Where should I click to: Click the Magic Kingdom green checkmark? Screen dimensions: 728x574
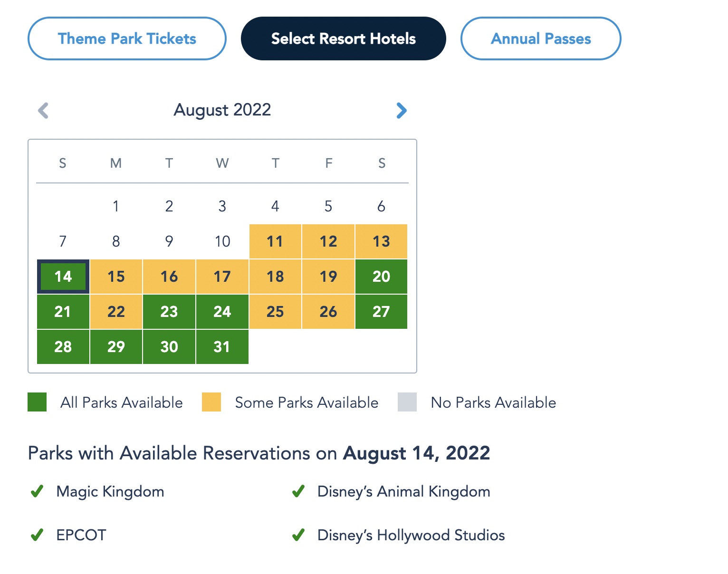click(x=37, y=491)
